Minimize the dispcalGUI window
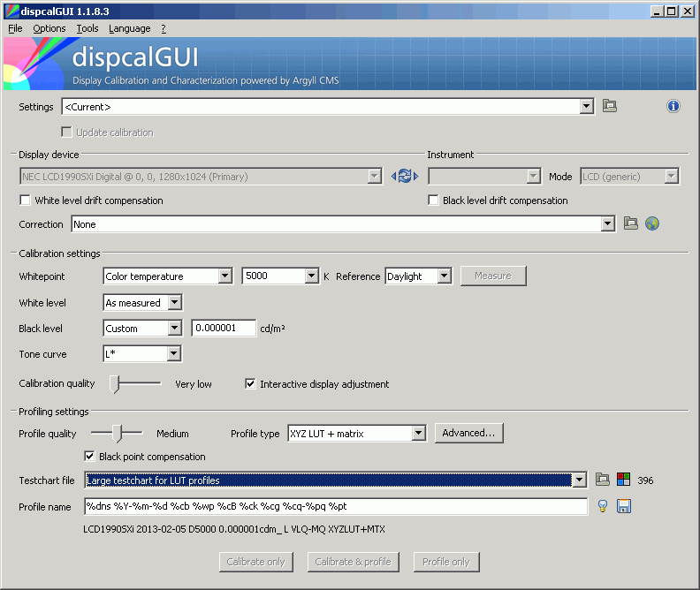700x590 pixels. [x=656, y=11]
